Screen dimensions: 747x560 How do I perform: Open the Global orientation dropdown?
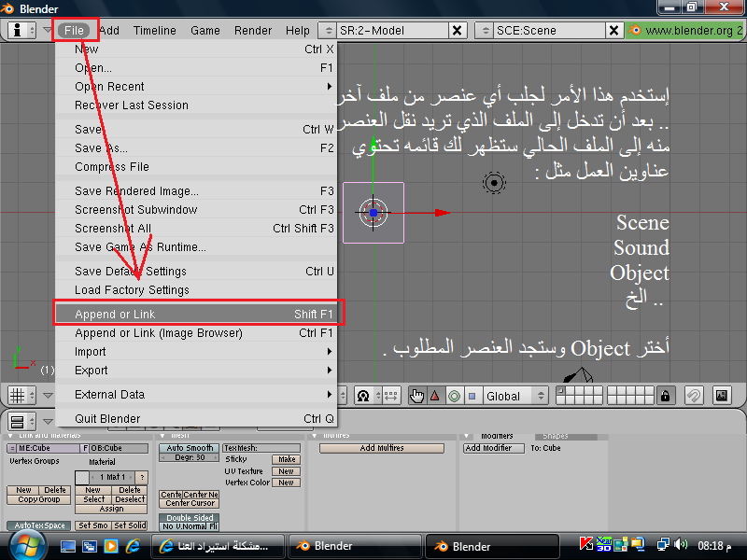[515, 396]
